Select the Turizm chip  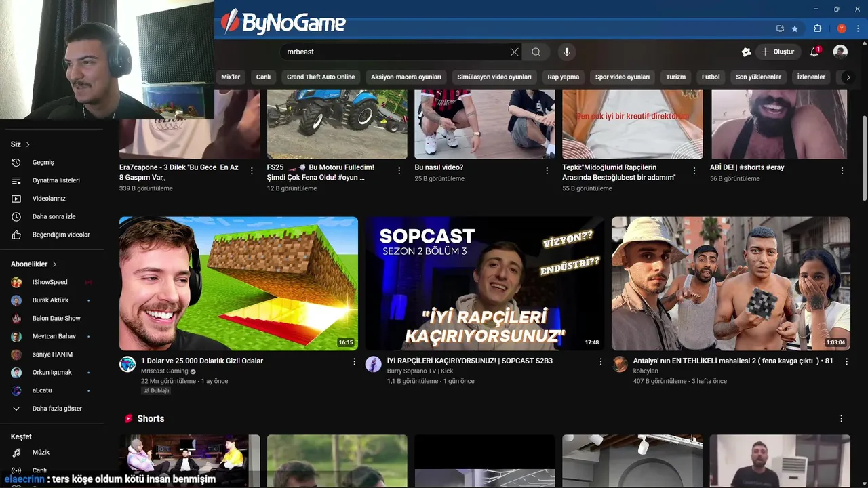[675, 77]
